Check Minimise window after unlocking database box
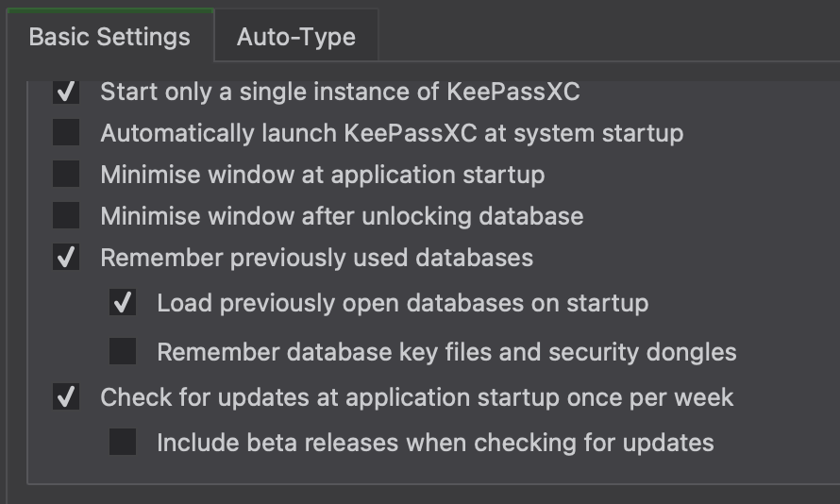The height and width of the screenshot is (504, 840). 66,216
